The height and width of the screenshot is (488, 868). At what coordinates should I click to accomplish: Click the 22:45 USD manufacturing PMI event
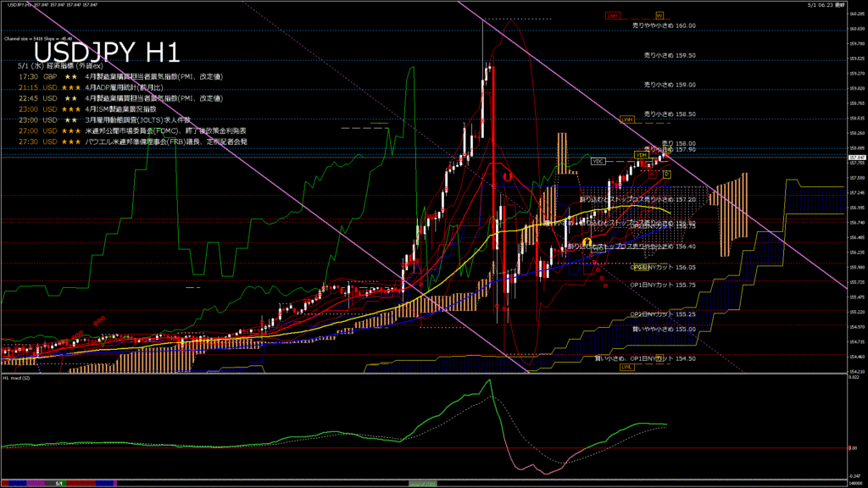[120, 98]
